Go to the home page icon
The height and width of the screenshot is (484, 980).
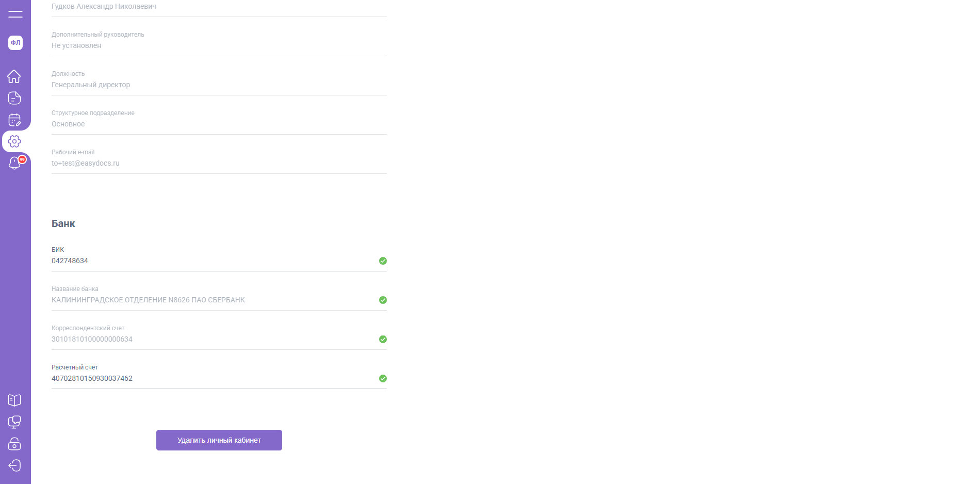click(14, 76)
